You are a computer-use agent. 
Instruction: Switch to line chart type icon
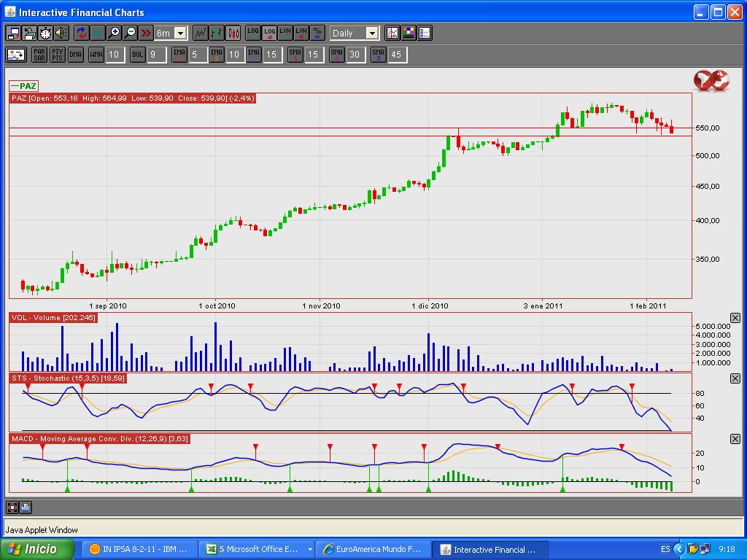(x=199, y=33)
